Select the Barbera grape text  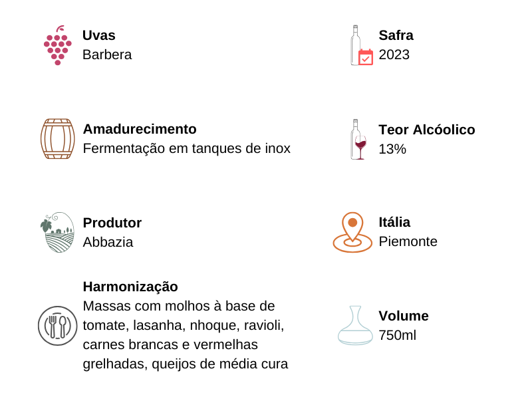point(107,55)
